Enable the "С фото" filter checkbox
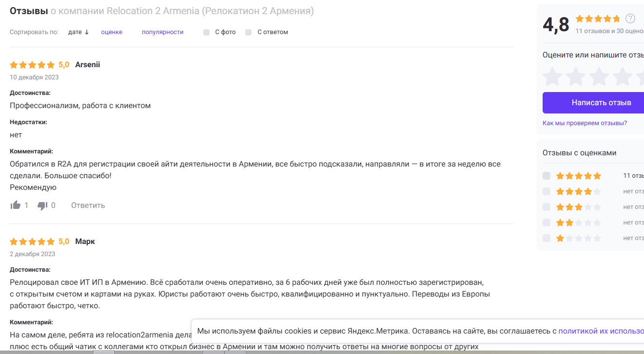This screenshot has width=644, height=354. pos(207,32)
